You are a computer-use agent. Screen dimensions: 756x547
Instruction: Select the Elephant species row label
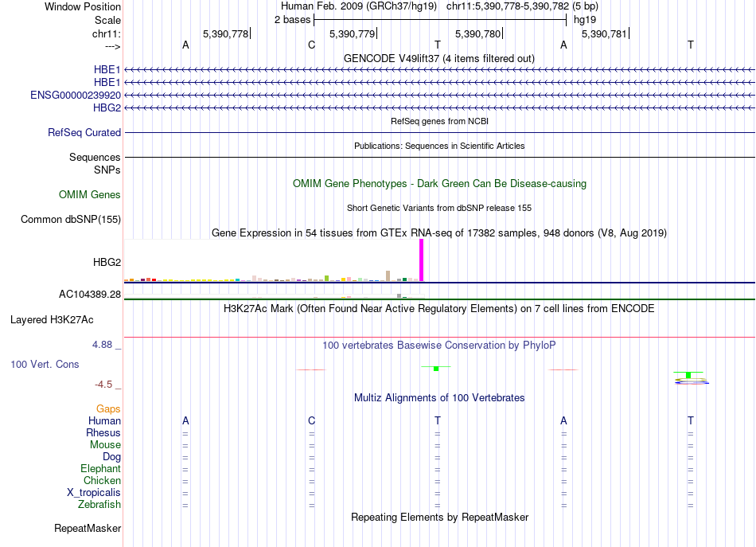click(101, 468)
